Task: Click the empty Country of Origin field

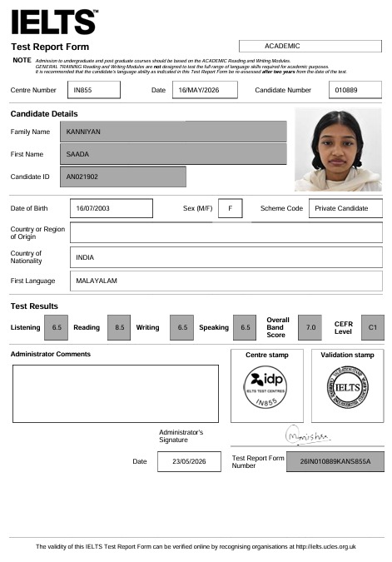Action: click(226, 232)
